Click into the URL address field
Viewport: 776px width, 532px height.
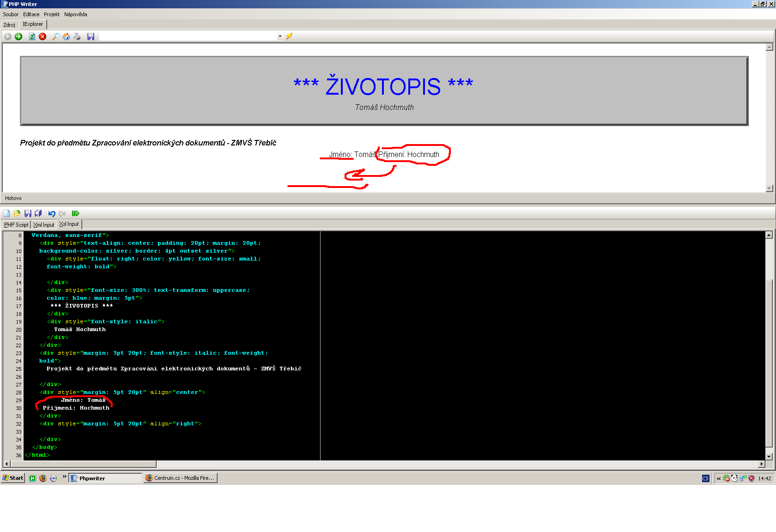click(188, 36)
